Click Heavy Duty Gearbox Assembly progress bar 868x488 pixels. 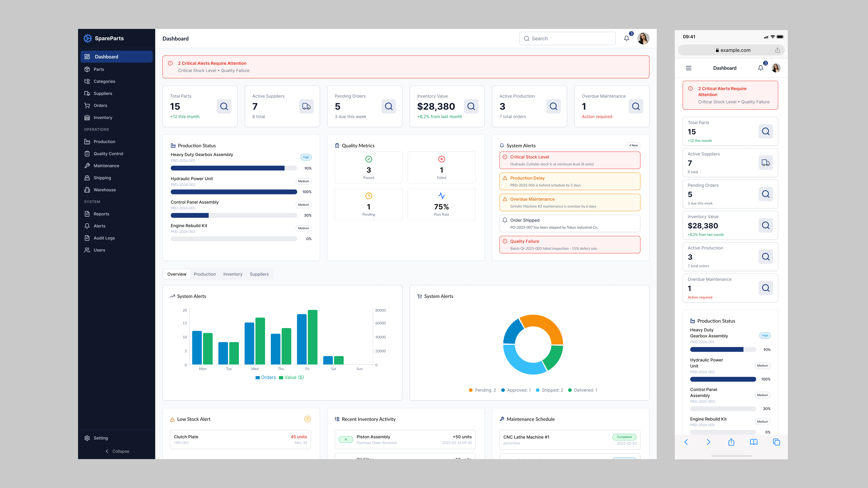(234, 168)
